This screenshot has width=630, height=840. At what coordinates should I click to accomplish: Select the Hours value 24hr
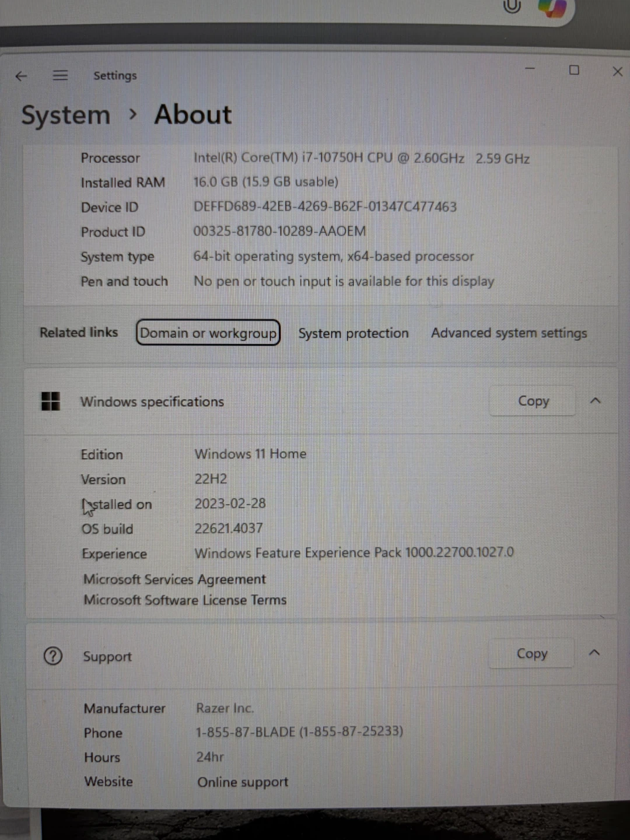[x=210, y=757]
